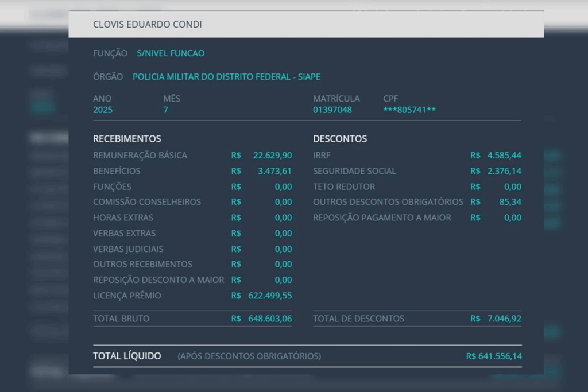Select the month value 7
588x392 pixels.
(x=165, y=110)
